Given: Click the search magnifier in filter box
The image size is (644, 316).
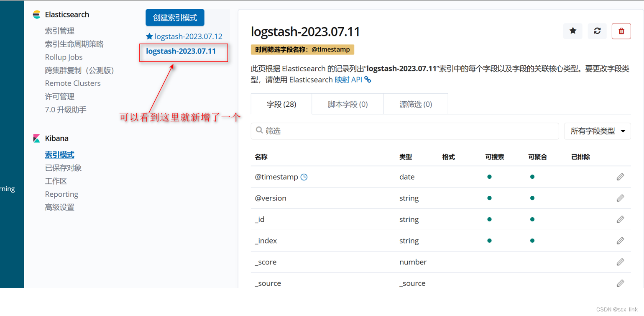Looking at the screenshot, I should pos(259,131).
